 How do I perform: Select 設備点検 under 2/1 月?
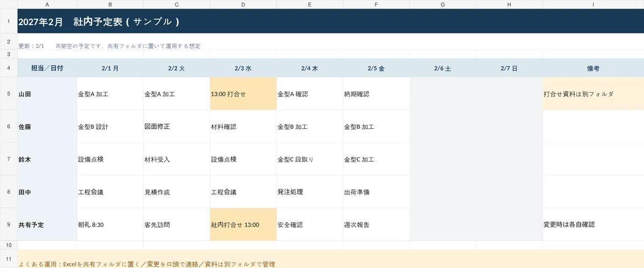click(x=111, y=160)
